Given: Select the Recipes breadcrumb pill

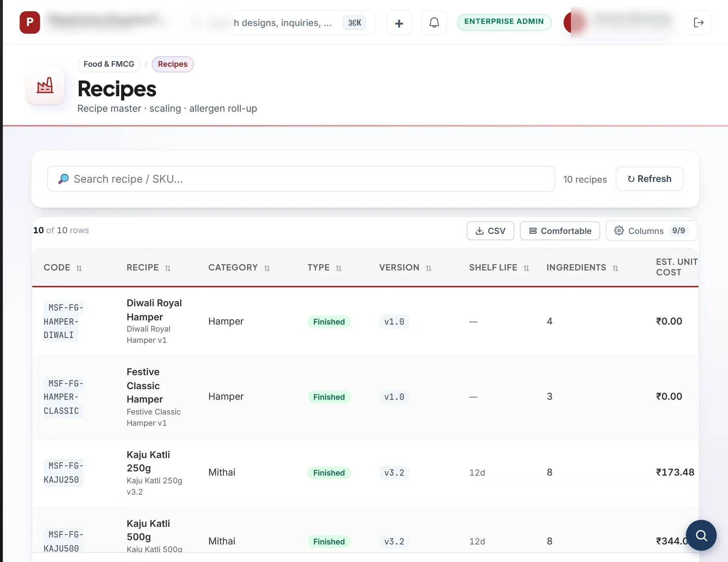Looking at the screenshot, I should tap(173, 64).
